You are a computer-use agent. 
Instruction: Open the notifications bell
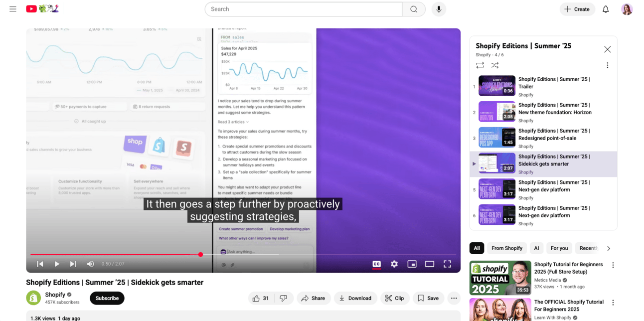tap(606, 9)
